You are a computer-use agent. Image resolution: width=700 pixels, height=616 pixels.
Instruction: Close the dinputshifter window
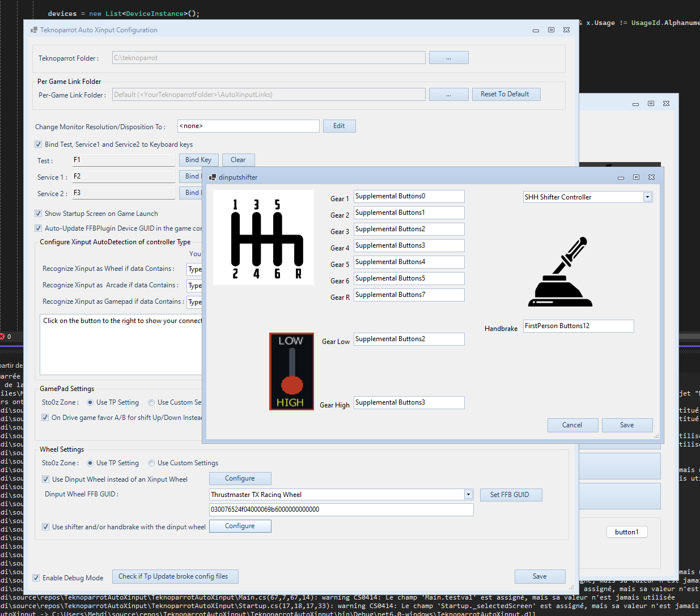tap(651, 177)
